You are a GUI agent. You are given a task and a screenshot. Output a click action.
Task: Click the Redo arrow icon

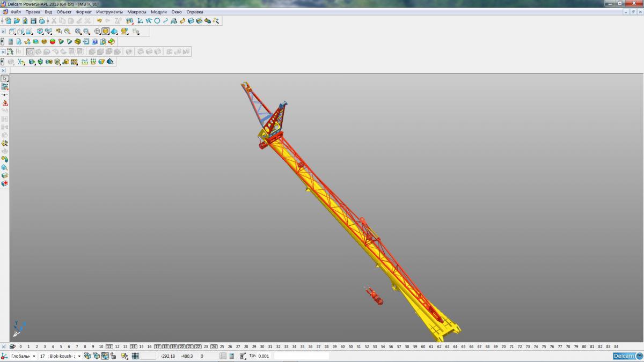click(107, 20)
